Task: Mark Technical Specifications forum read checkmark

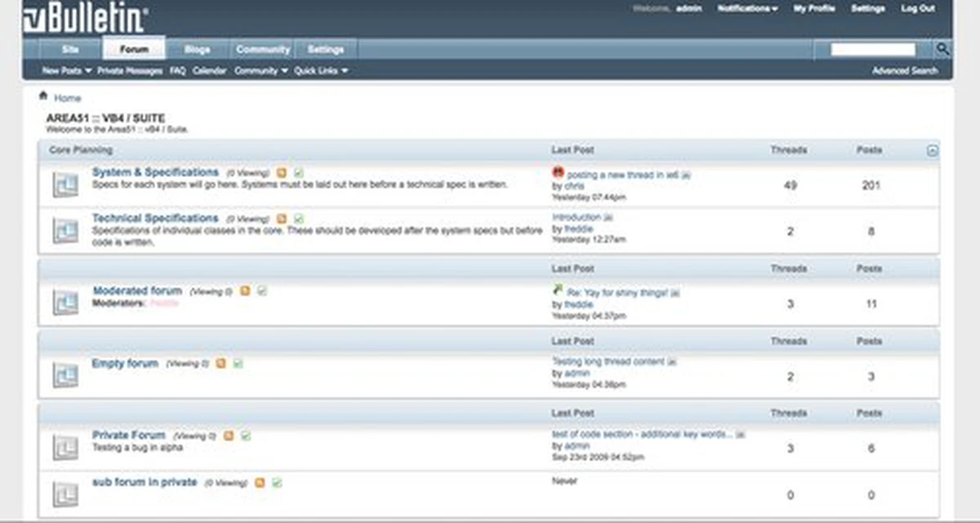Action: point(299,219)
